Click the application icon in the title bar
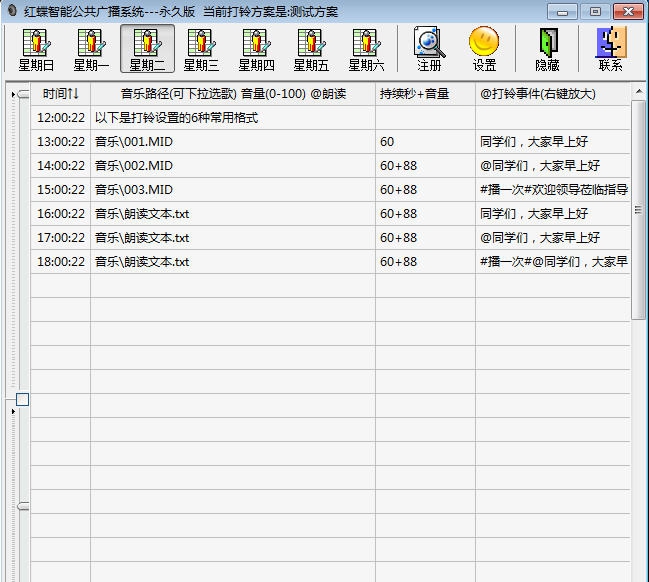This screenshot has height=582, width=649. pyautogui.click(x=12, y=10)
